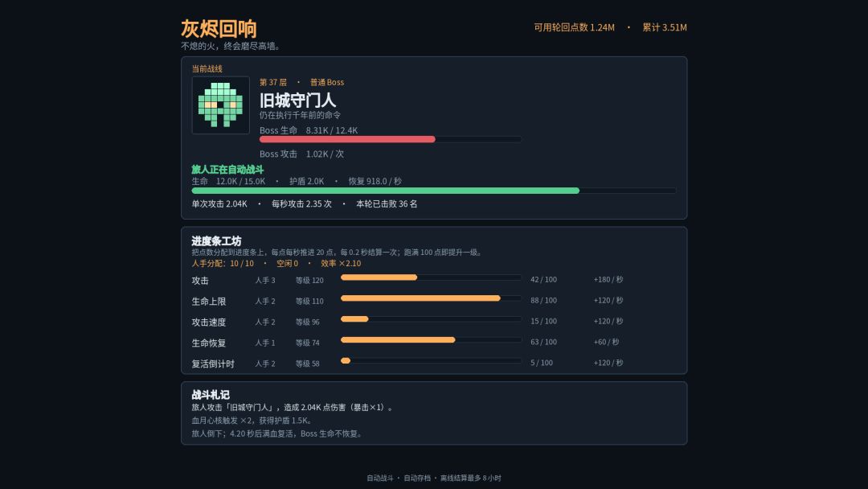Click the 生命恢复 row label
The image size is (868, 489).
(x=209, y=343)
